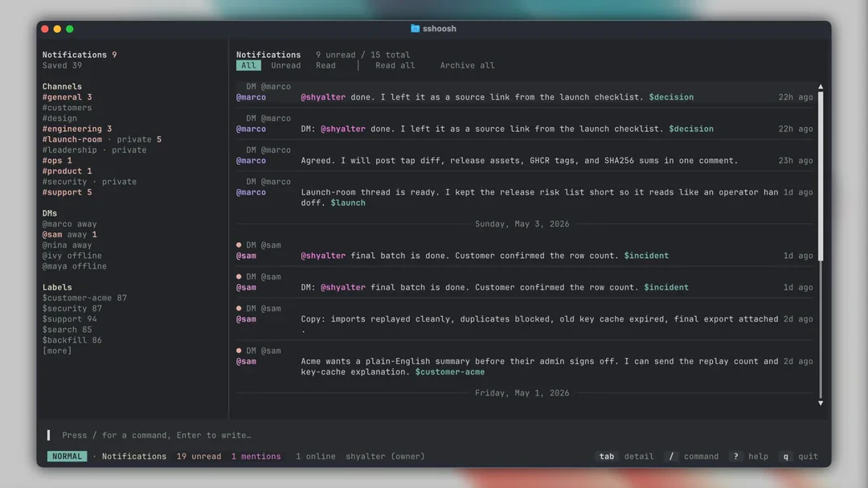Open the #product channel
Viewport: 868px width, 488px height.
(x=67, y=171)
